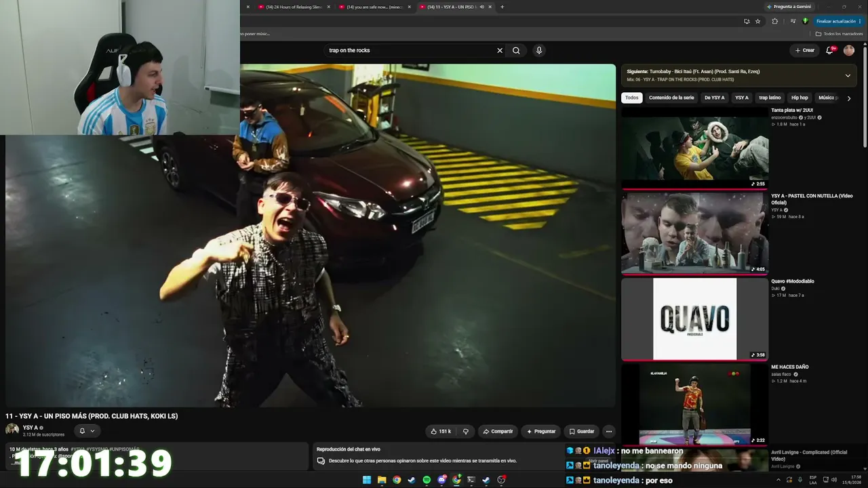Viewport: 868px width, 488px height.
Task: Open the YSY A channel avatar
Action: click(x=12, y=430)
